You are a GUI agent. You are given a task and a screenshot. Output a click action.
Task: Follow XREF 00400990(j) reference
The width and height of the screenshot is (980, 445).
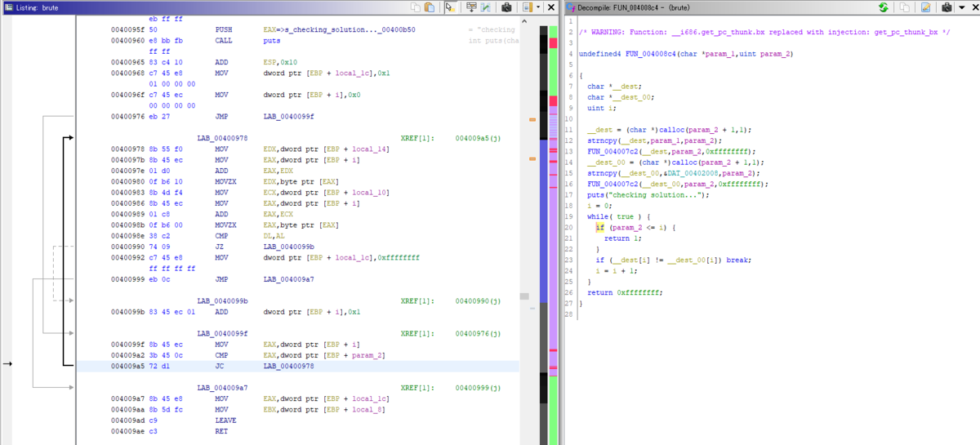pyautogui.click(x=478, y=301)
